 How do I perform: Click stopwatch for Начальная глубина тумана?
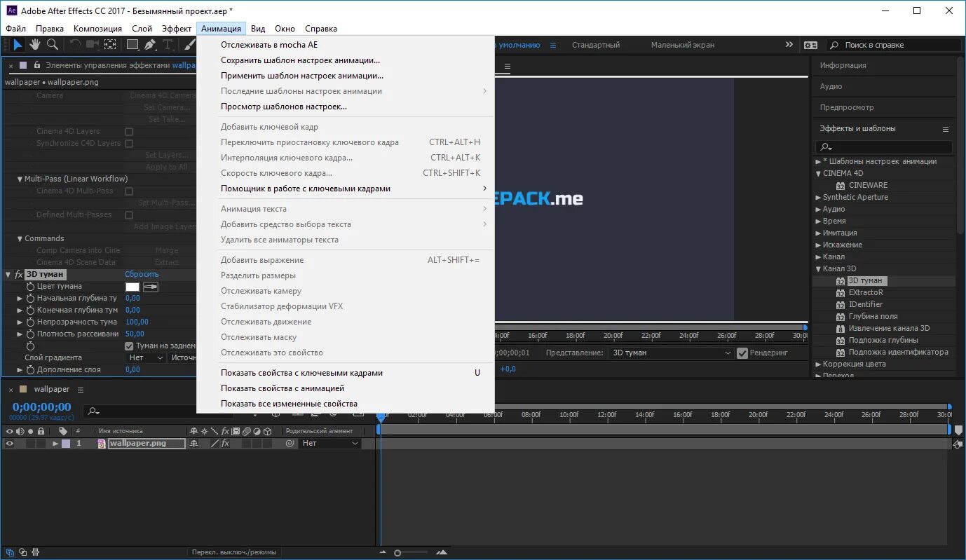pos(30,299)
